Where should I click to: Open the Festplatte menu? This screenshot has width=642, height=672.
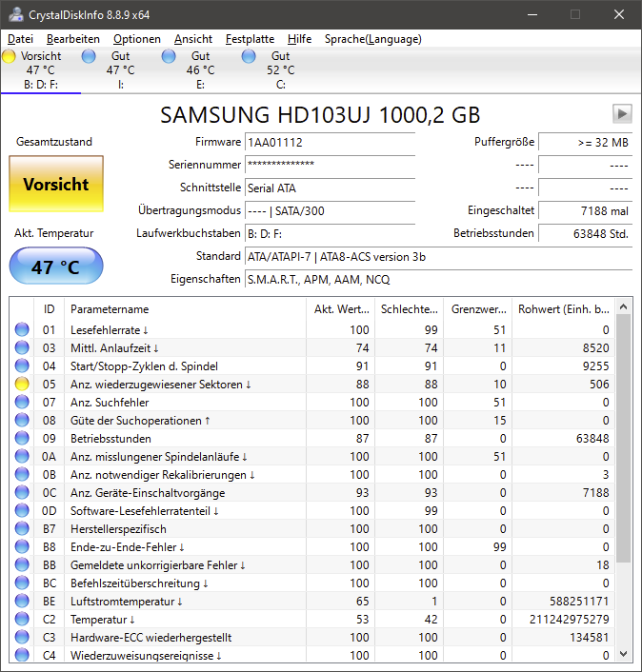coord(250,39)
